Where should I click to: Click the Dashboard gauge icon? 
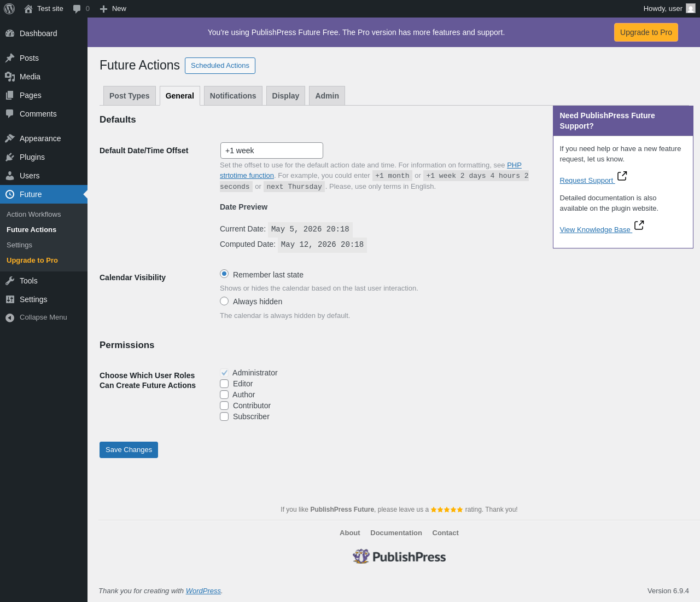[10, 33]
